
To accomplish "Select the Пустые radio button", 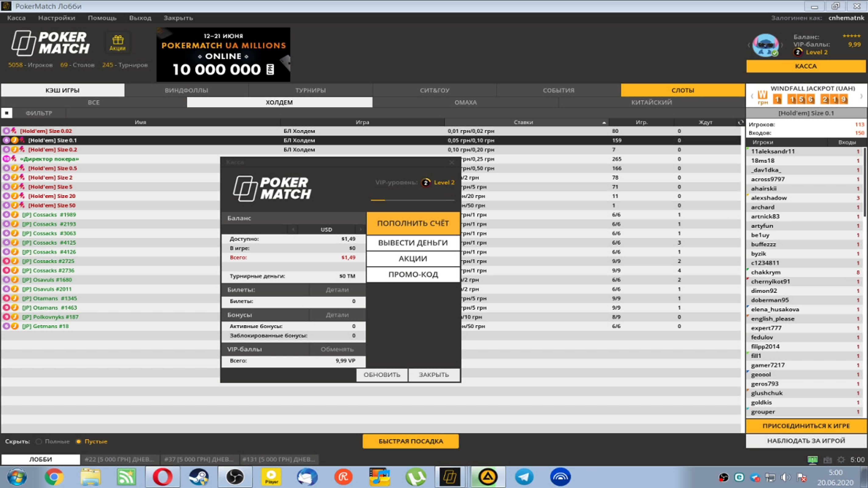I will pyautogui.click(x=78, y=441).
